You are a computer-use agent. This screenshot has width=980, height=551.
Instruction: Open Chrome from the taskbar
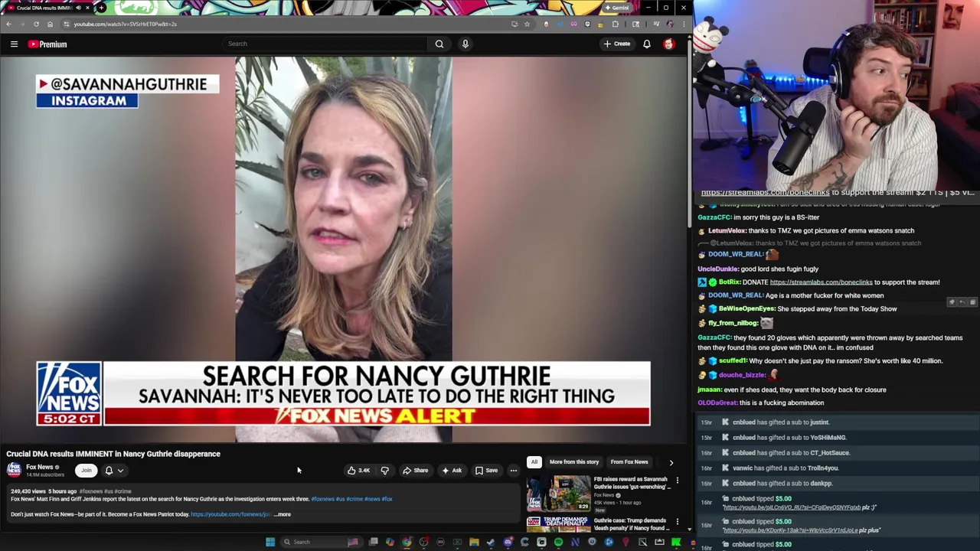point(407,542)
